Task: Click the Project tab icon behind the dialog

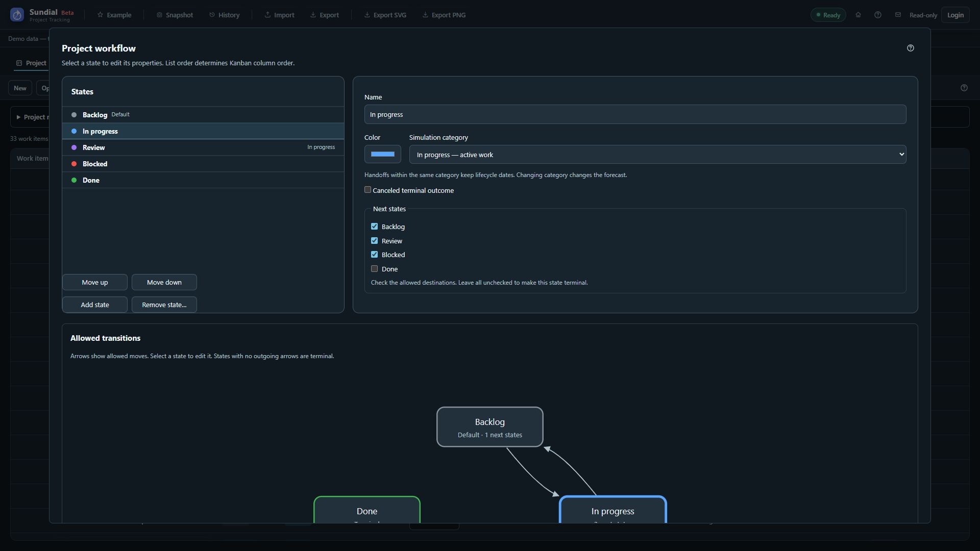Action: (x=19, y=63)
